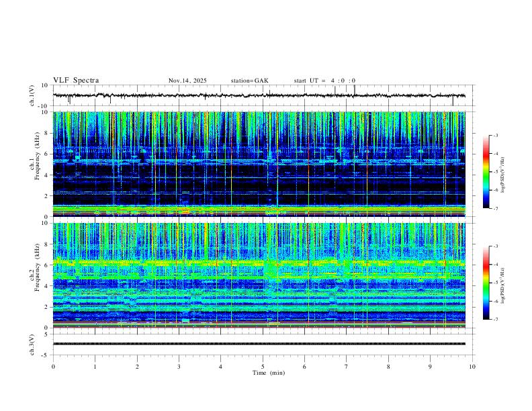Click the 'station=GAK' label
Screen dimensions: 532x411
coord(249,81)
